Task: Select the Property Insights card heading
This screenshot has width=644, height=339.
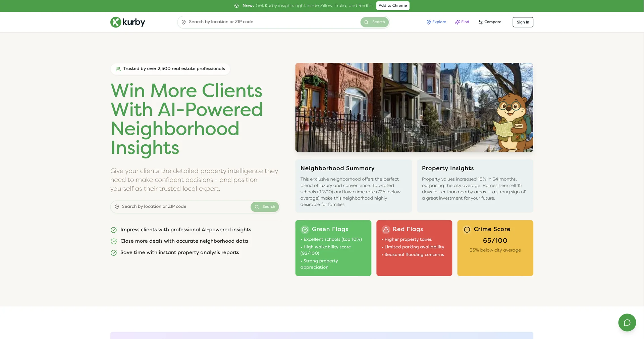Action: point(448,168)
